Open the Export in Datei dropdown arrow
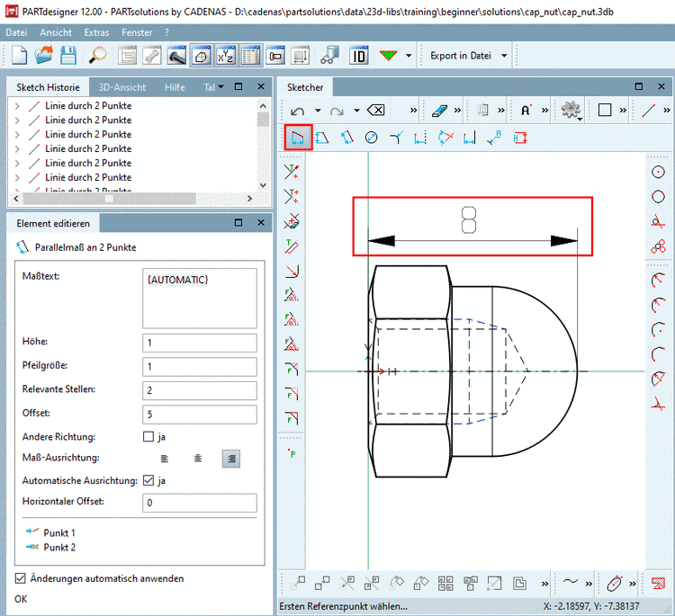 pos(504,55)
